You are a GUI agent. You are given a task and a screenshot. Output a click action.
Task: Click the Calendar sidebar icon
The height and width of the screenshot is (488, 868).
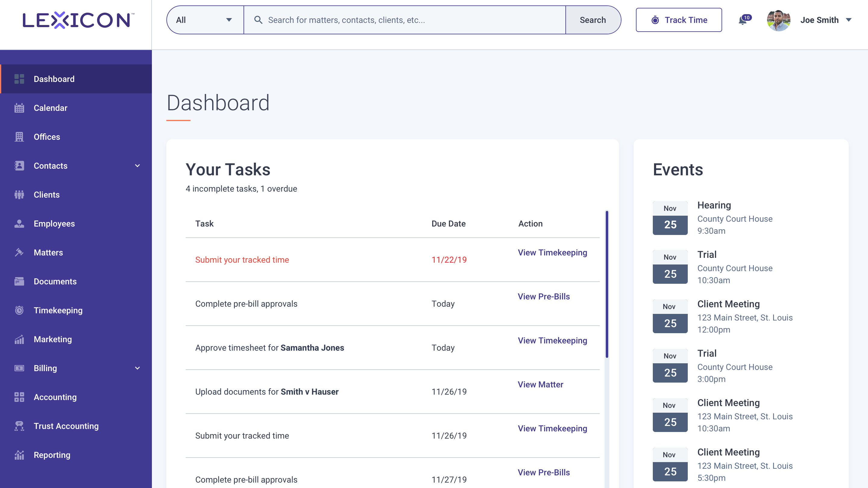19,108
